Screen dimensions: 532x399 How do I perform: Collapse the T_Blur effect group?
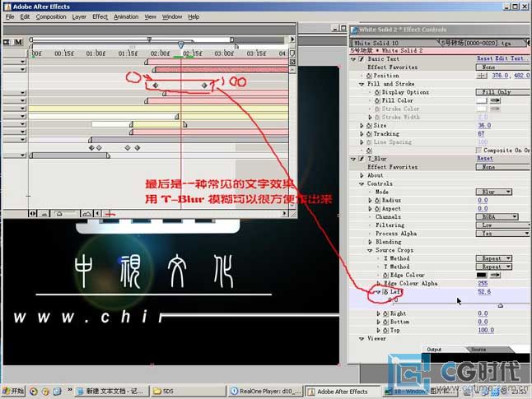click(353, 159)
